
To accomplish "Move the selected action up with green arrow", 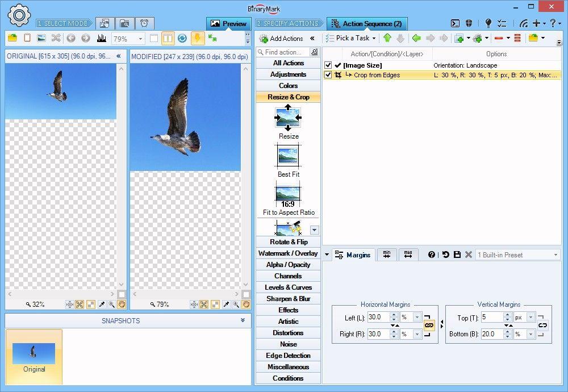I will 387,38.
